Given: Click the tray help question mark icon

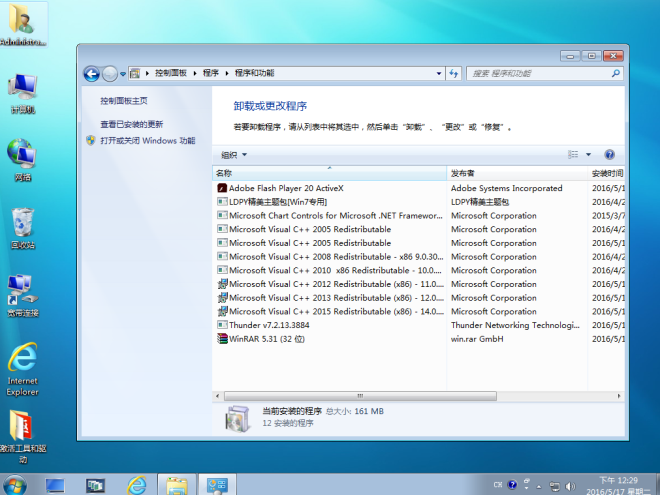Looking at the screenshot, I should pos(512,485).
